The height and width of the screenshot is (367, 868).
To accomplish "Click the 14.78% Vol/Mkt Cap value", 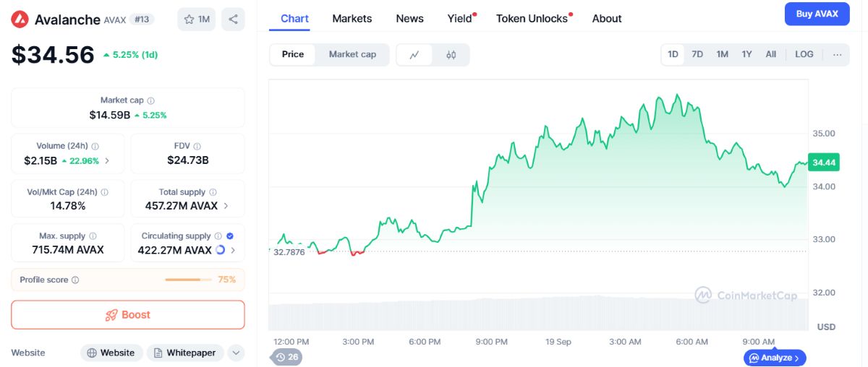I will (68, 206).
